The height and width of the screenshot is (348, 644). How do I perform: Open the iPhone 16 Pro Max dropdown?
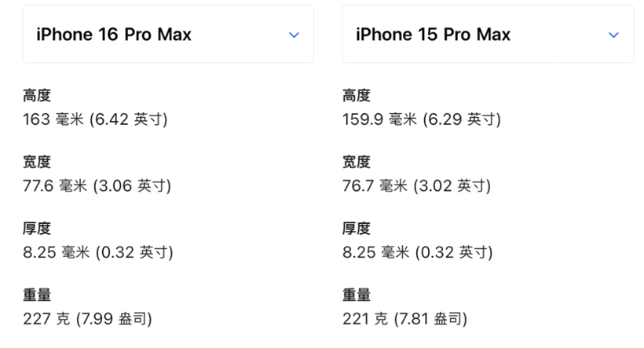tap(167, 35)
